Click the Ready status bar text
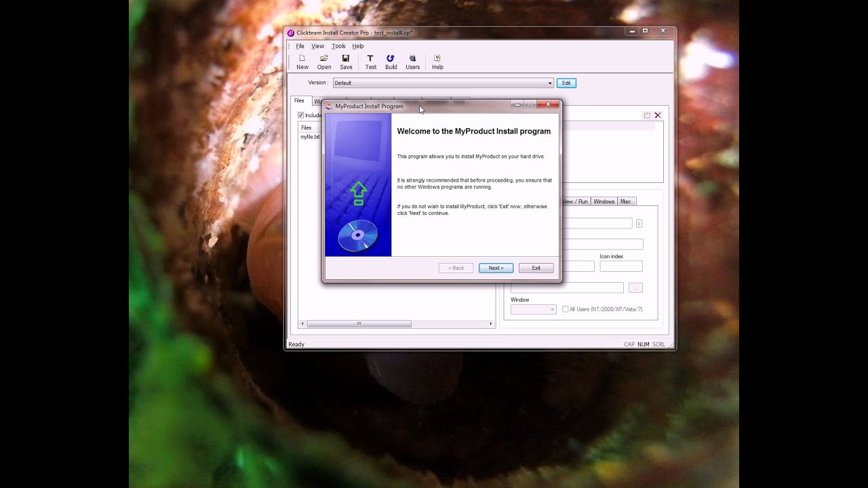 [x=296, y=344]
